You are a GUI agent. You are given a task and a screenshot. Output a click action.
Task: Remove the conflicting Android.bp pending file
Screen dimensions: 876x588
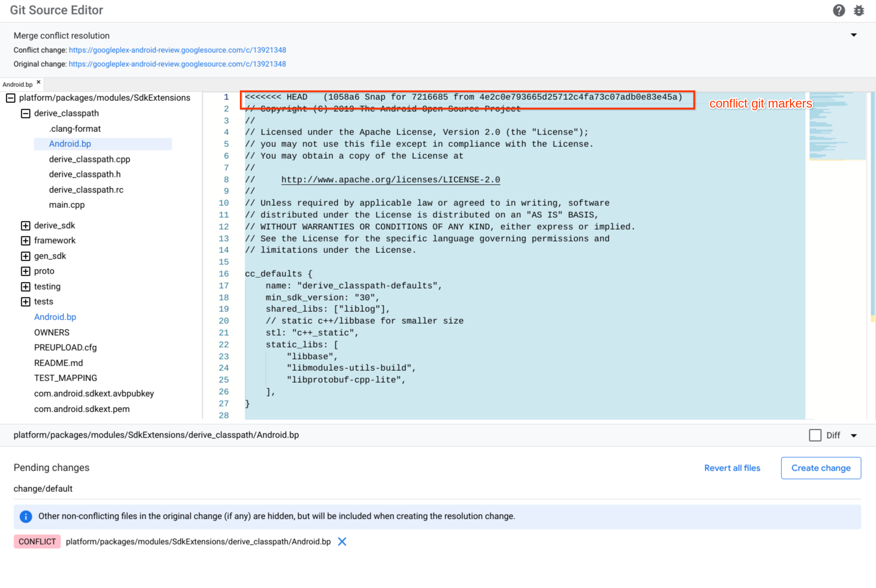(x=342, y=541)
